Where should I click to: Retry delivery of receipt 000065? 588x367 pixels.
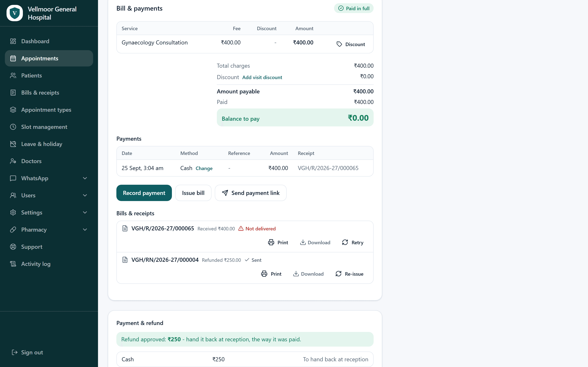[353, 242]
